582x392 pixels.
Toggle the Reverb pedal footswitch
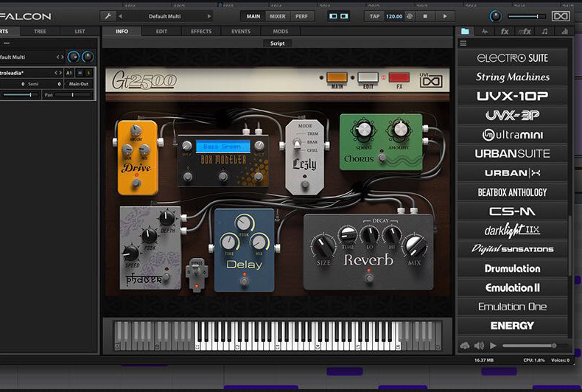point(369,278)
